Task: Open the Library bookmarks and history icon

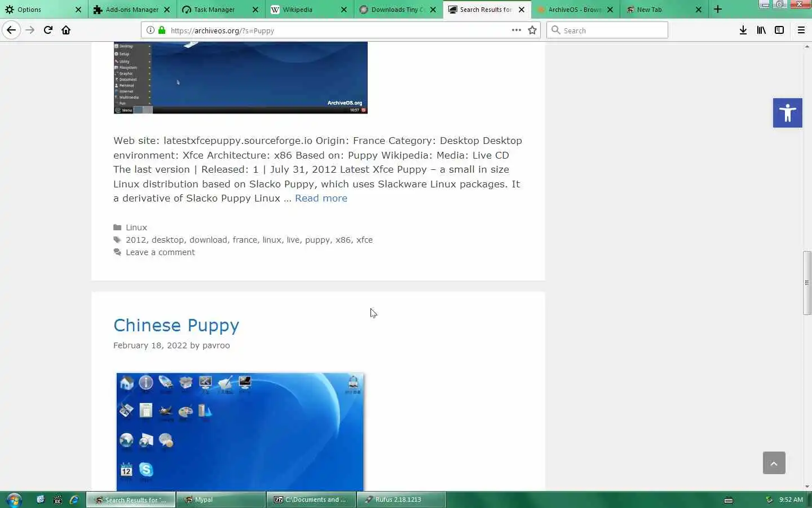Action: coord(761,30)
